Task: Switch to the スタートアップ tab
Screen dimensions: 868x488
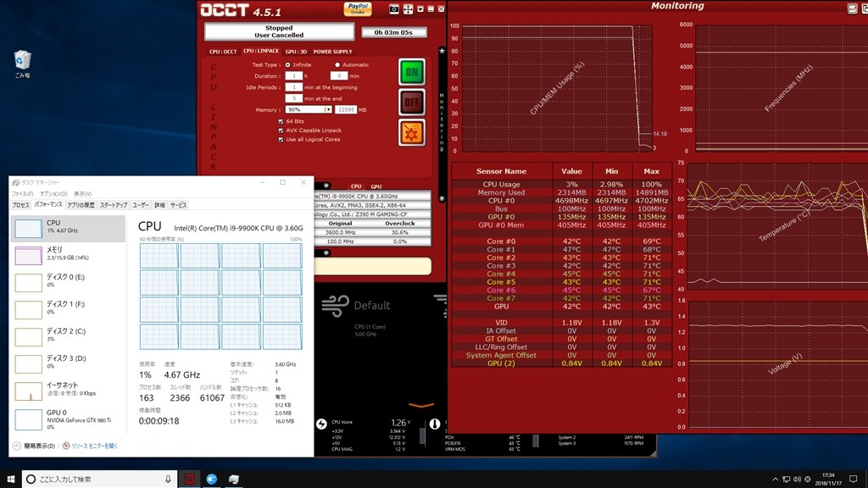Action: click(114, 205)
